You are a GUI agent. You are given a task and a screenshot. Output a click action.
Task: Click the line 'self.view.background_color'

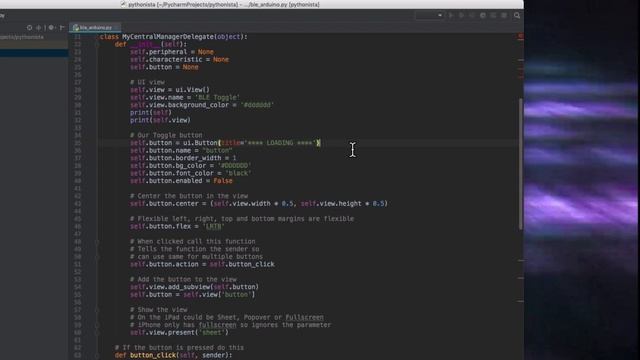202,105
